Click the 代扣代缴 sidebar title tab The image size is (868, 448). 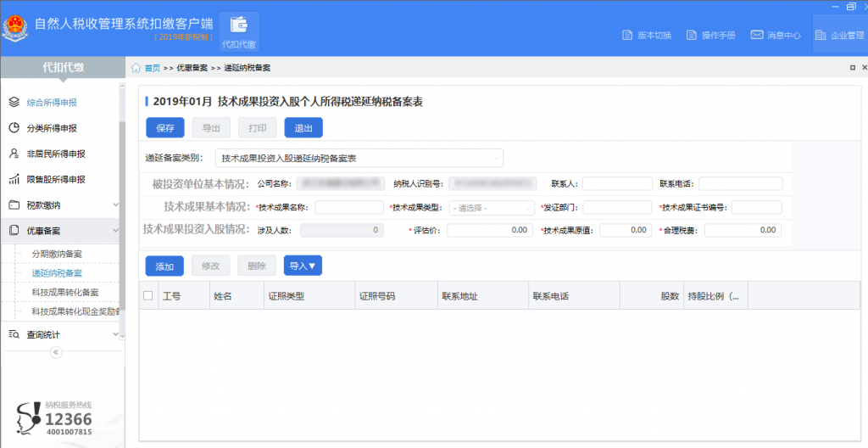pos(63,67)
